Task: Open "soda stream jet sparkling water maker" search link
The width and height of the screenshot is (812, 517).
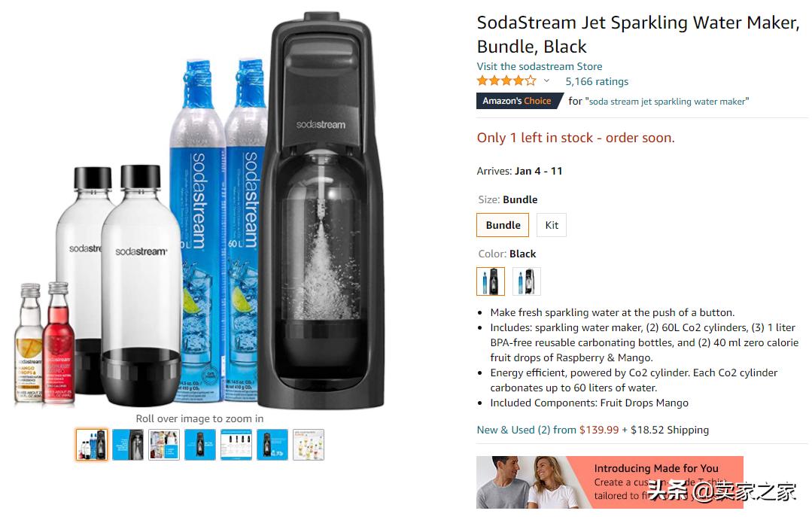Action: point(667,102)
